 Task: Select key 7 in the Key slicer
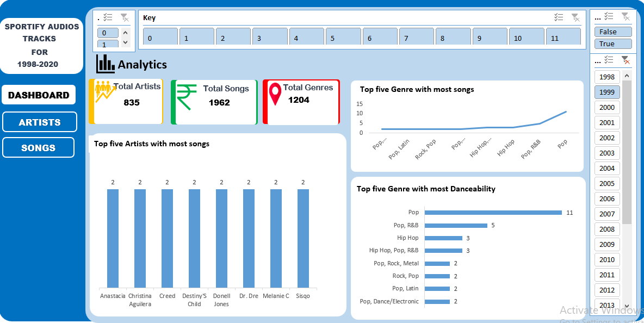click(x=416, y=35)
